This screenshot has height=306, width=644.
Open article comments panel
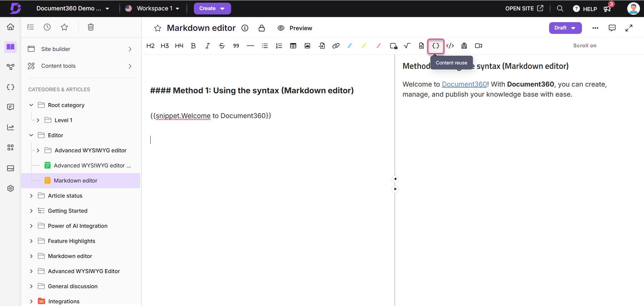(612, 28)
